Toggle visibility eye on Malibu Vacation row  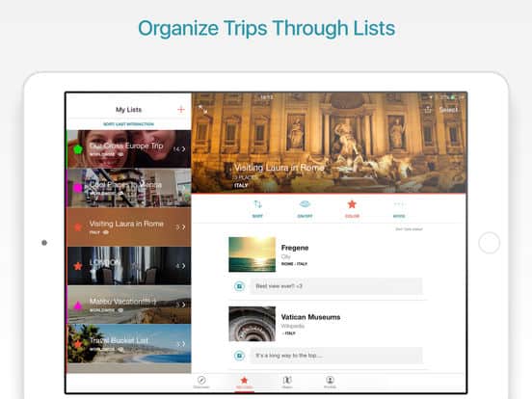[120, 310]
